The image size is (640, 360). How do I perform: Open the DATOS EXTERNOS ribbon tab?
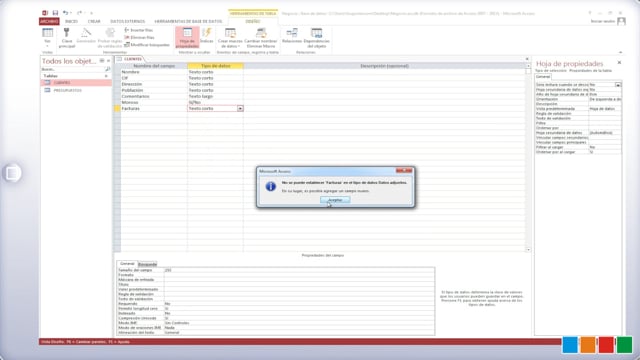127,21
